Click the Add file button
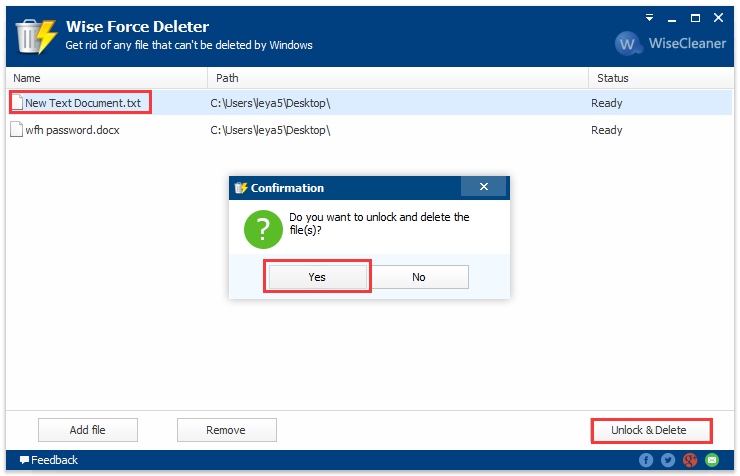The height and width of the screenshot is (476, 740). (x=88, y=430)
